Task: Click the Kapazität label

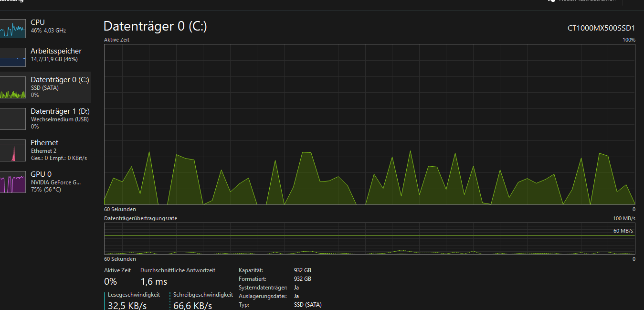Action: pos(251,270)
